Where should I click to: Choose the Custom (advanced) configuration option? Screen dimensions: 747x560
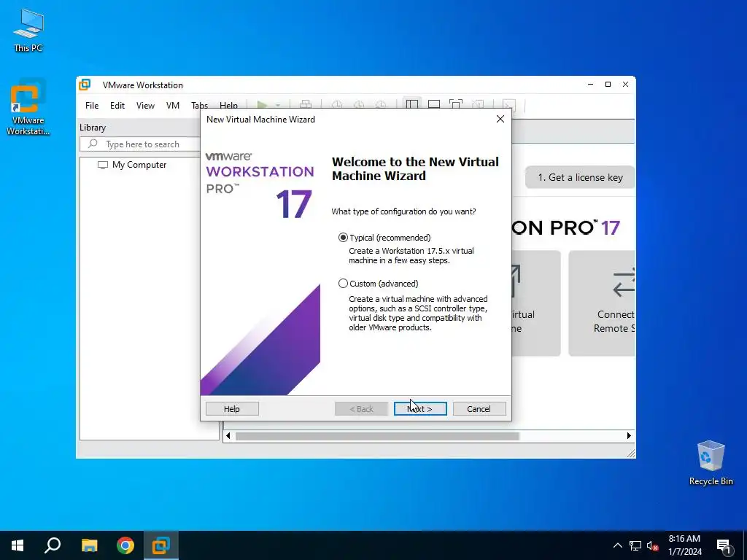tap(343, 284)
